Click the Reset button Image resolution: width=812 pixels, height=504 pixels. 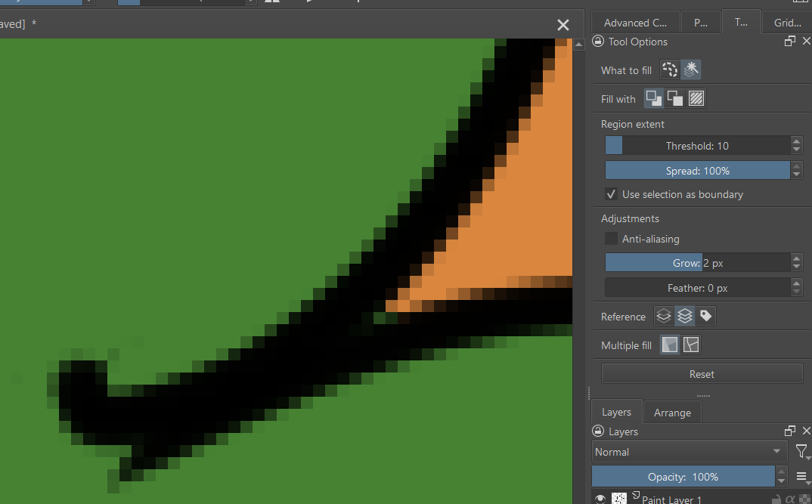(702, 373)
